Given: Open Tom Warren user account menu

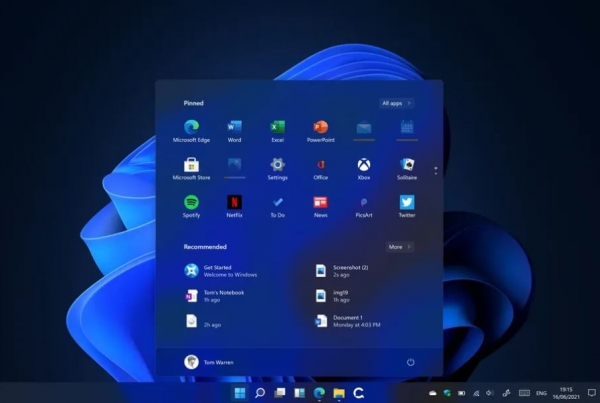Looking at the screenshot, I should tap(209, 362).
